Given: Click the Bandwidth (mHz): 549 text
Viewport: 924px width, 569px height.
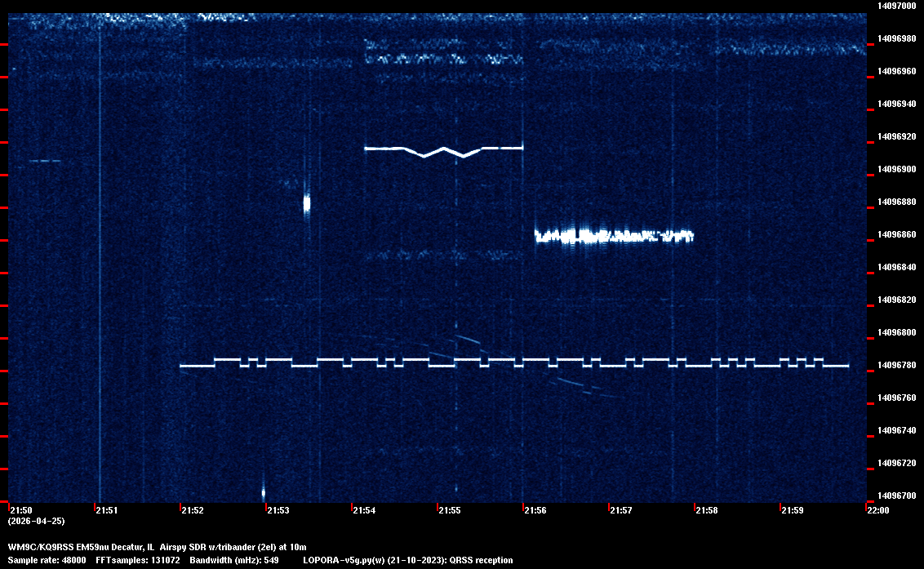Looking at the screenshot, I should pos(234,560).
